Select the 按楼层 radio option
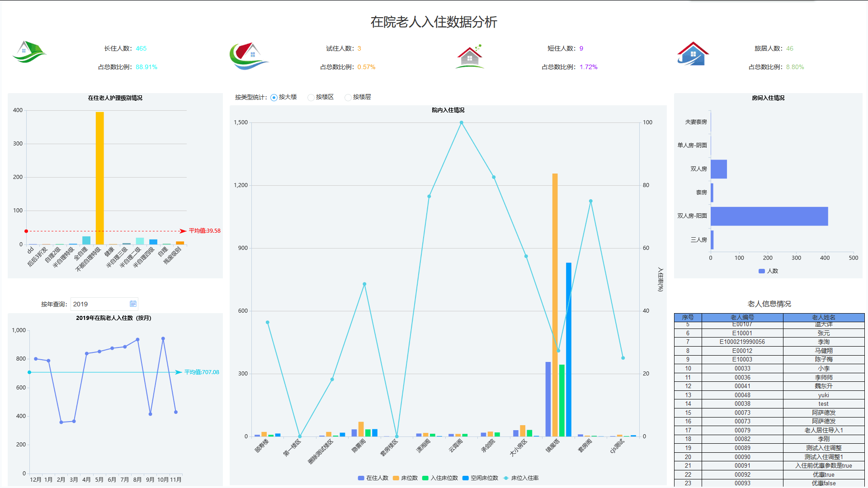The width and height of the screenshot is (868, 488). [347, 97]
